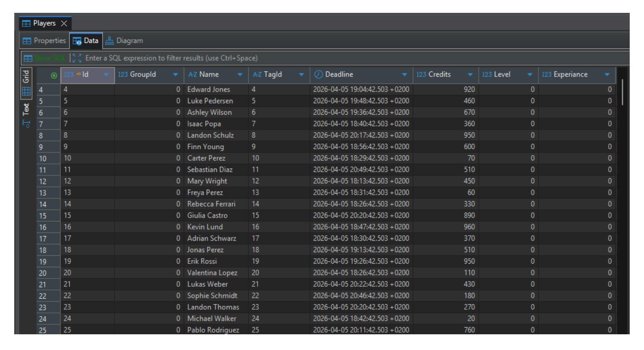Select the 'Luke Pedersen' name cell
This screenshot has width=644, height=350.
click(x=216, y=101)
